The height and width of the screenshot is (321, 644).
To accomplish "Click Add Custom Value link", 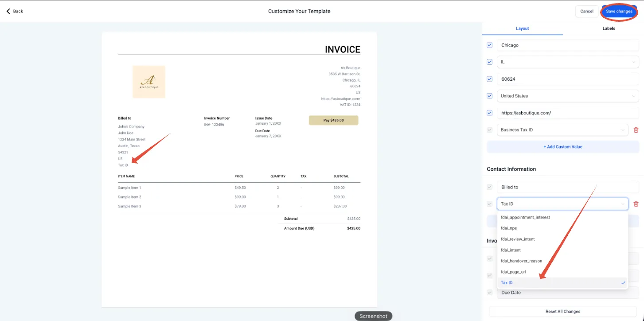I will (563, 147).
